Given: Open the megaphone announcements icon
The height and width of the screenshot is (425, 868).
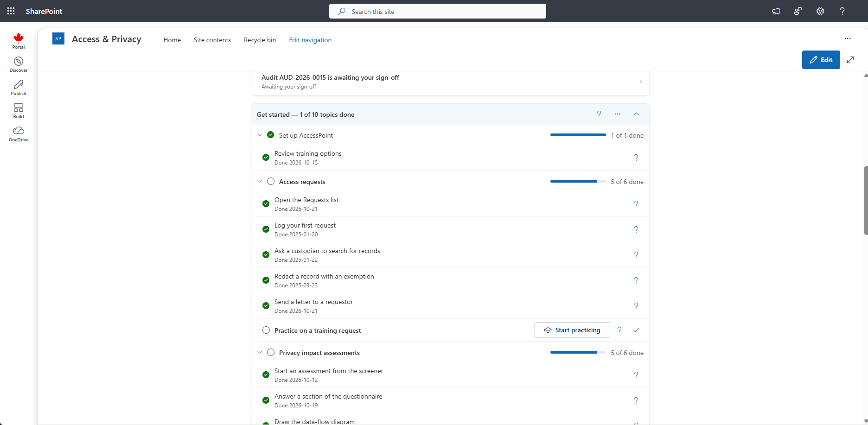Looking at the screenshot, I should [776, 11].
